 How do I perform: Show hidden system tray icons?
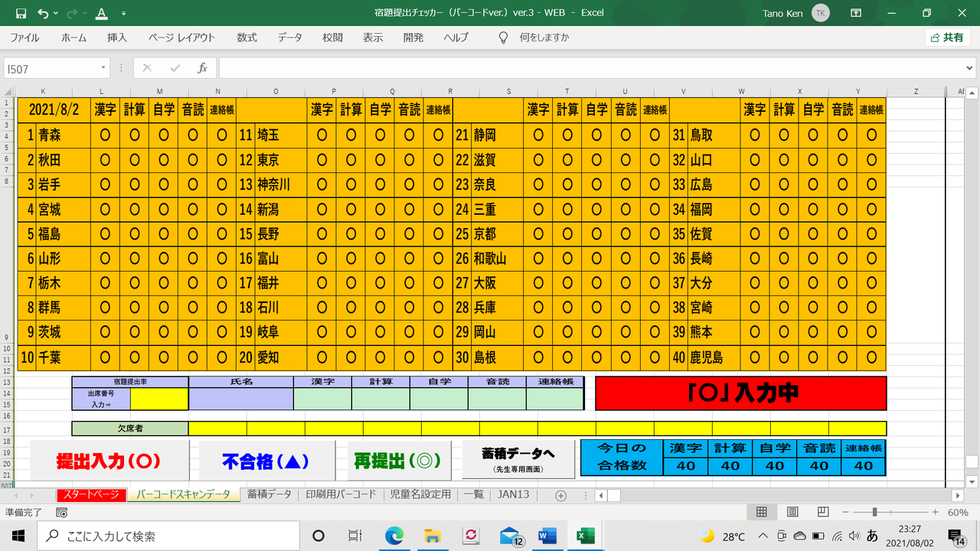[x=763, y=536]
